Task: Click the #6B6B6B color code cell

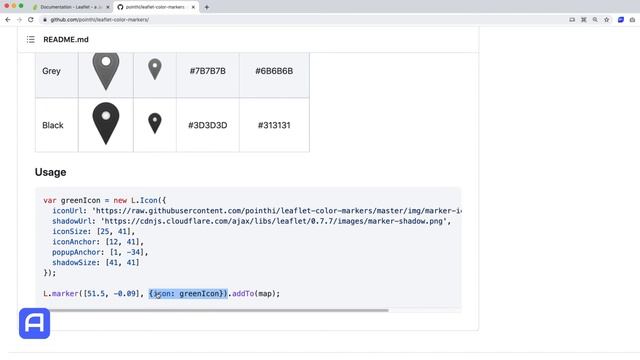Action: pos(274,71)
